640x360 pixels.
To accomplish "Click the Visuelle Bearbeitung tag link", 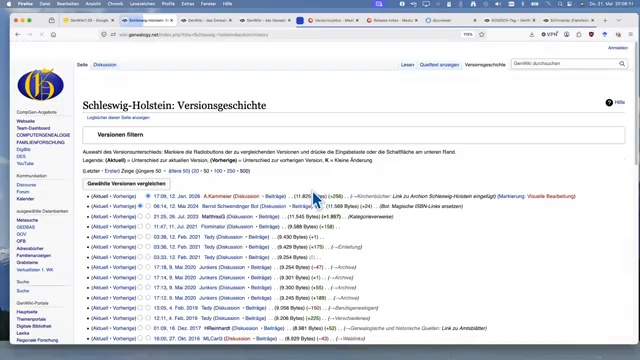I will coord(551,196).
